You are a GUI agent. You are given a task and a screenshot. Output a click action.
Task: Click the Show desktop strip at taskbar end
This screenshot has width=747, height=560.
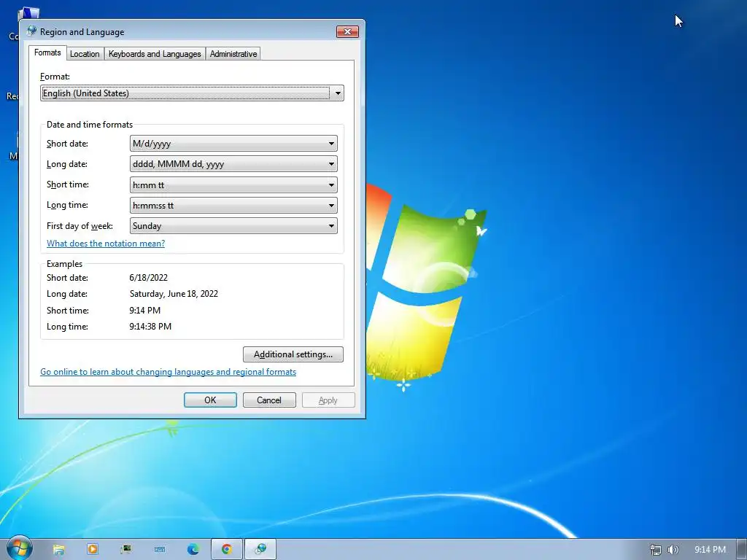742,550
